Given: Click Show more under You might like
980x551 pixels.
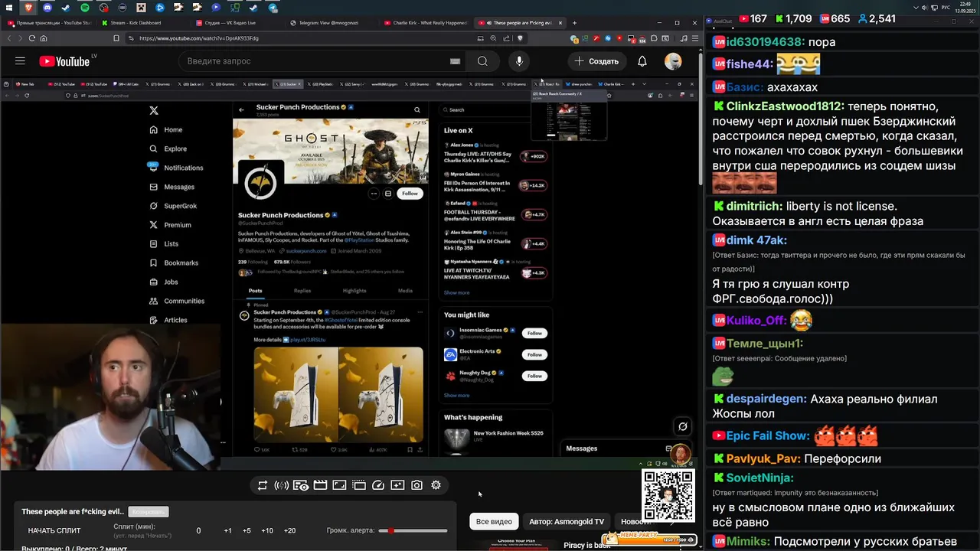Looking at the screenshot, I should (457, 396).
